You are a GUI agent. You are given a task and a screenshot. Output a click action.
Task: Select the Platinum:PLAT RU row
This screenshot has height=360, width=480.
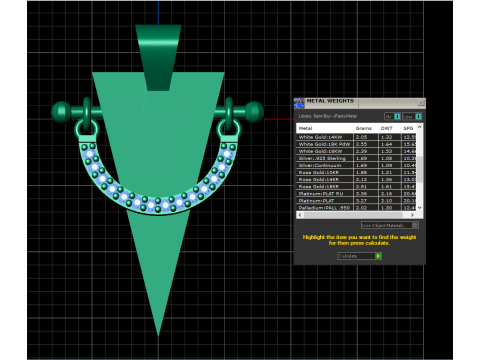pyautogui.click(x=356, y=194)
